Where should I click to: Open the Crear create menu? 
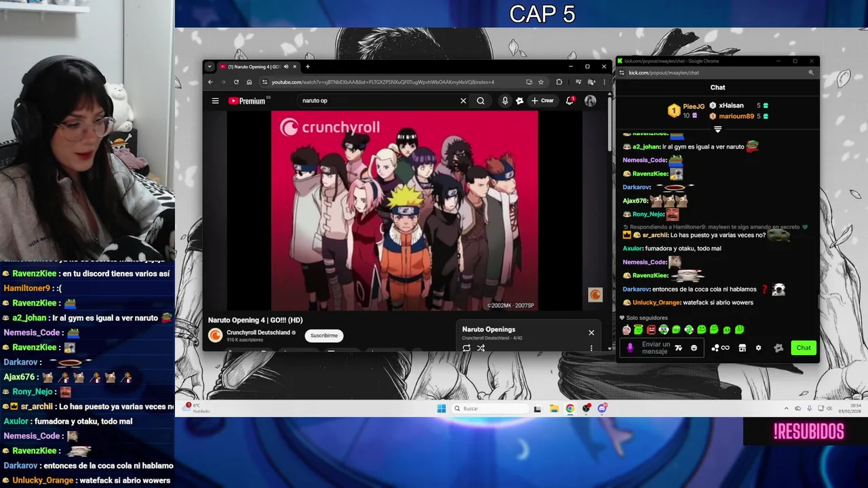542,101
